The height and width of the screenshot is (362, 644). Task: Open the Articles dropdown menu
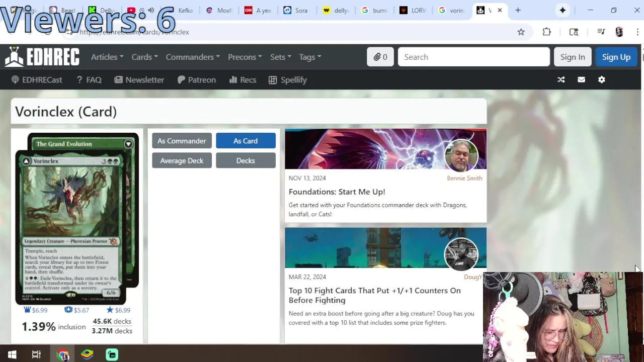[x=107, y=57]
